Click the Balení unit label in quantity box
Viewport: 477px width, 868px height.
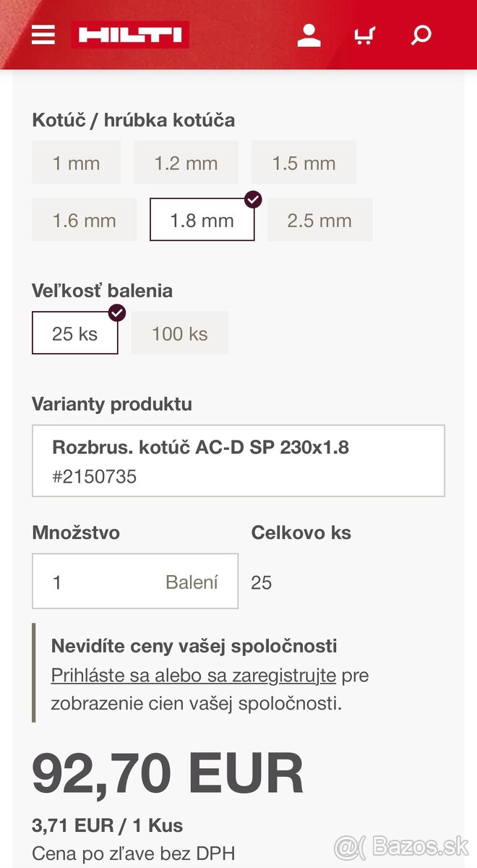pos(192,582)
